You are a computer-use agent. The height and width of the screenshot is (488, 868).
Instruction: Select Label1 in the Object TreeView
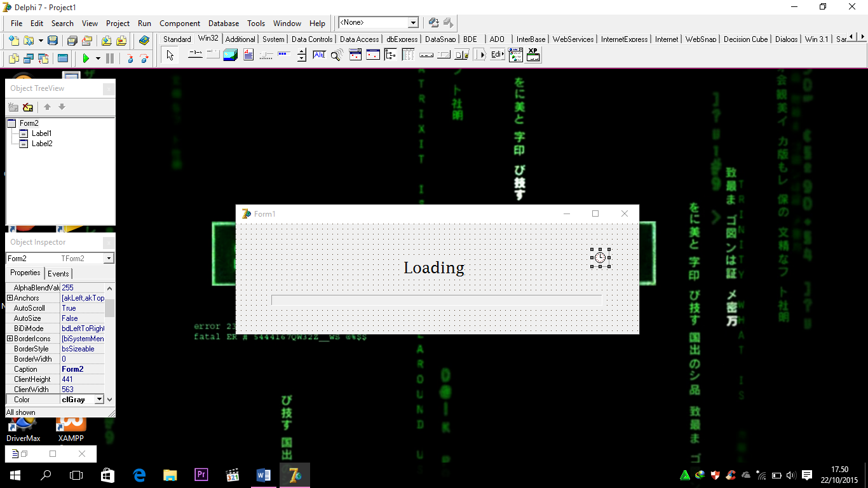coord(42,133)
